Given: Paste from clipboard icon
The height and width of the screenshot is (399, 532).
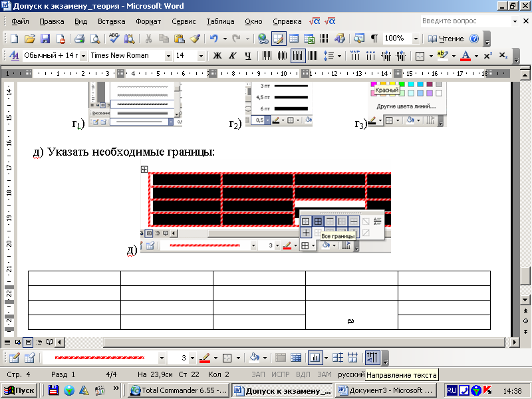Looking at the screenshot, I should pos(179,39).
